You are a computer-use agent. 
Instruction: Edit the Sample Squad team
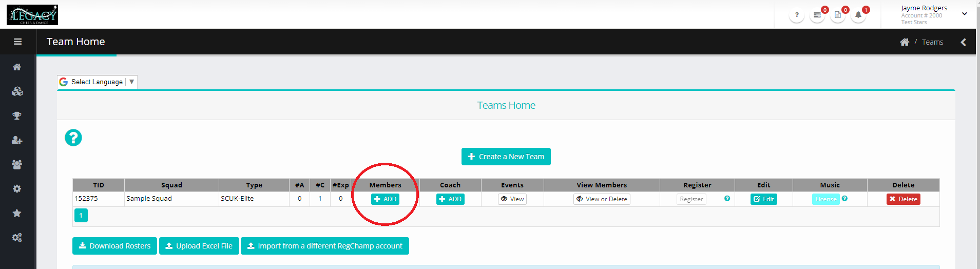tap(764, 199)
